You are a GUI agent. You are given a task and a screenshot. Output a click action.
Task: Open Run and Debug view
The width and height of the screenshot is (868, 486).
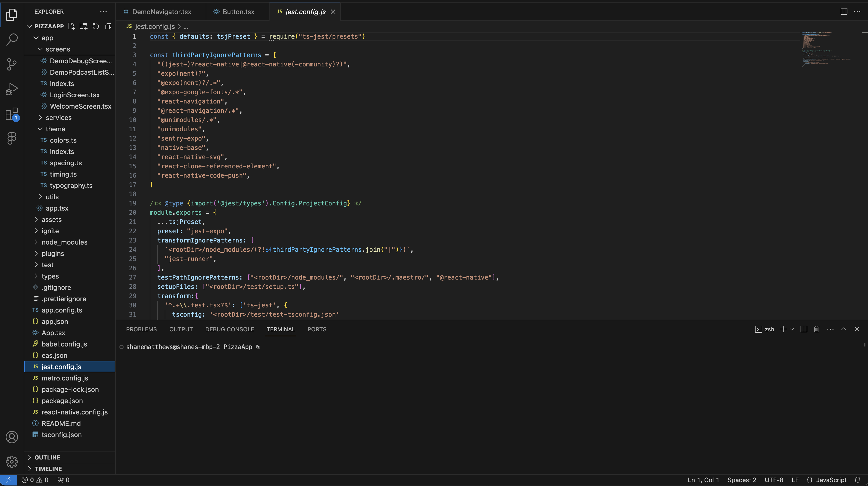12,89
